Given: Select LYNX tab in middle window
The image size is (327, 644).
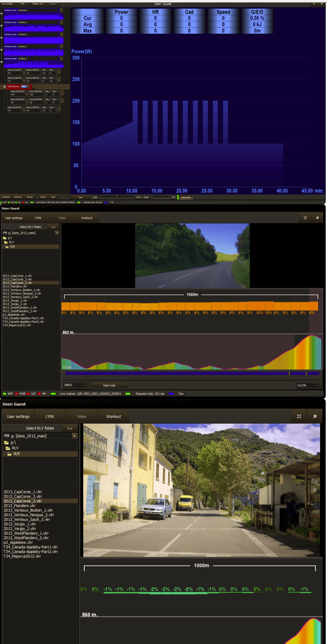Looking at the screenshot, I should (38, 218).
